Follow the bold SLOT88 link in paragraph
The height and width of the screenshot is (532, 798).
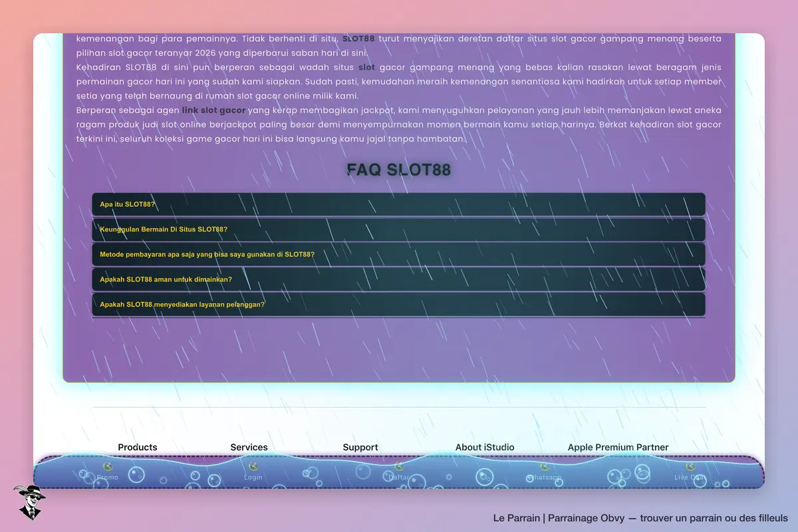(358, 39)
